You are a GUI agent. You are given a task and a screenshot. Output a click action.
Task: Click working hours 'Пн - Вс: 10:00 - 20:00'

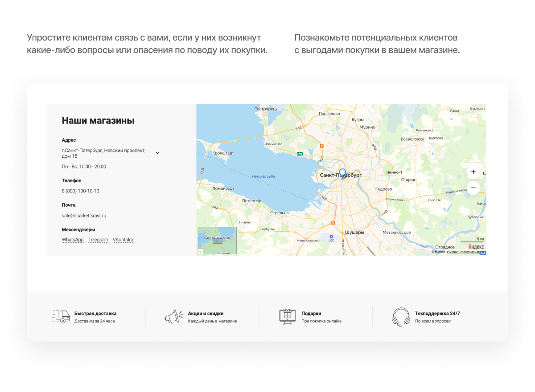click(x=84, y=167)
